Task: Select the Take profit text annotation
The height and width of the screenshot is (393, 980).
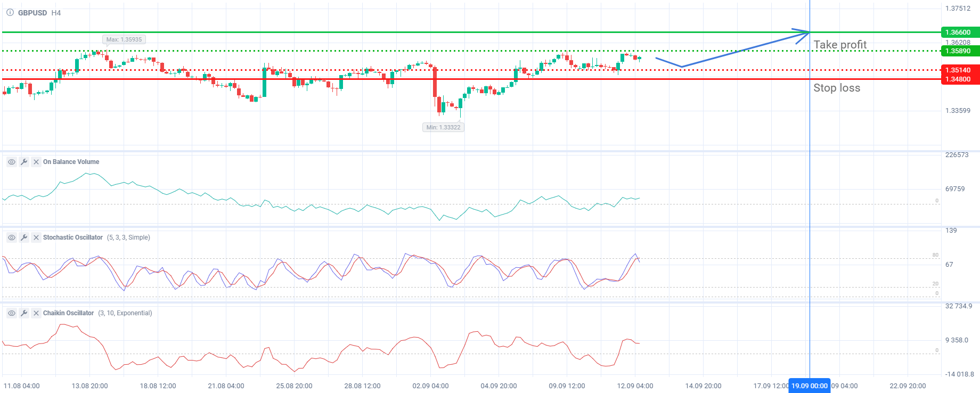Action: click(x=840, y=45)
